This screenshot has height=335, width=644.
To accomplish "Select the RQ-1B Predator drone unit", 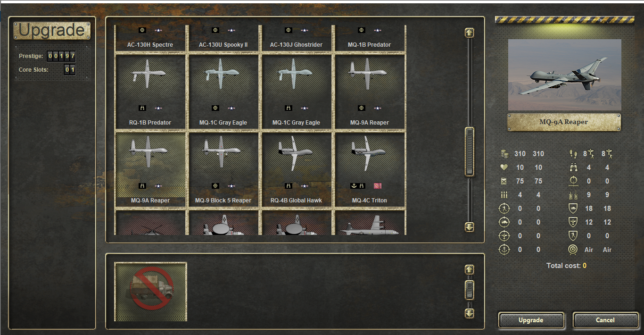I will [151, 92].
